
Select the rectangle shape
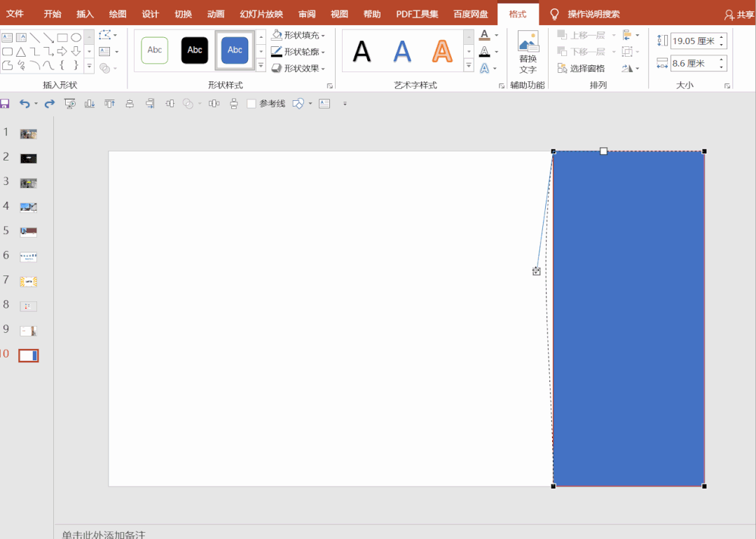click(62, 38)
